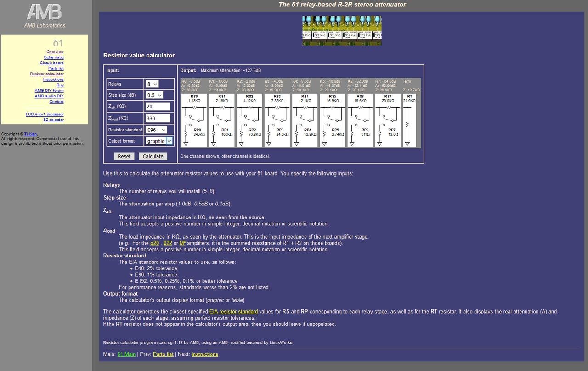Image resolution: width=588 pixels, height=371 pixels.
Task: Visit the AMB DIY forum link
Action: (49, 91)
